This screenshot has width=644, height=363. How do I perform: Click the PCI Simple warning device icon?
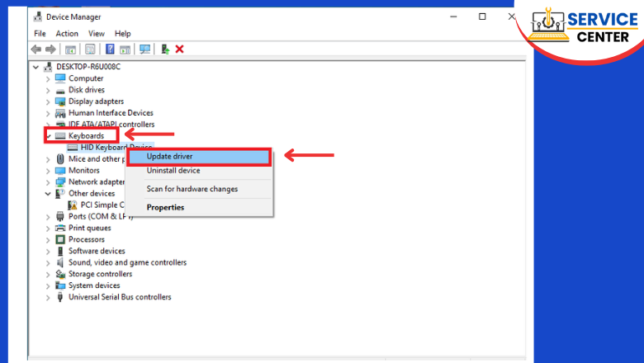tap(73, 205)
